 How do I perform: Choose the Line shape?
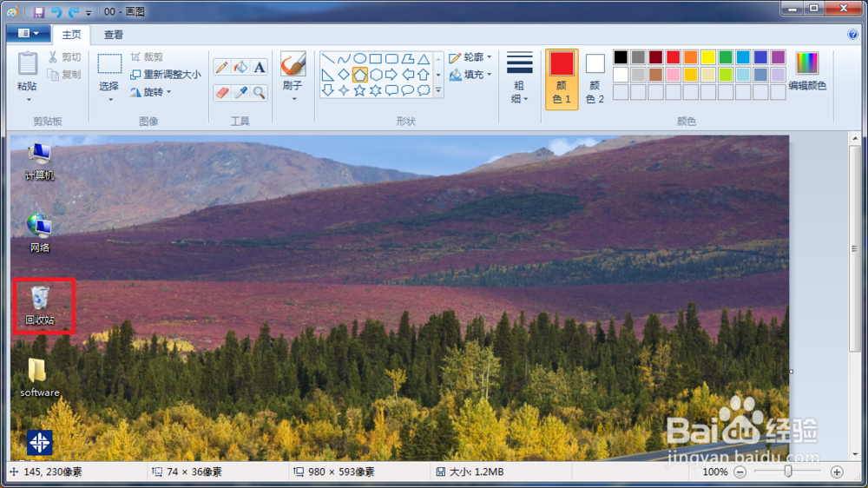328,58
